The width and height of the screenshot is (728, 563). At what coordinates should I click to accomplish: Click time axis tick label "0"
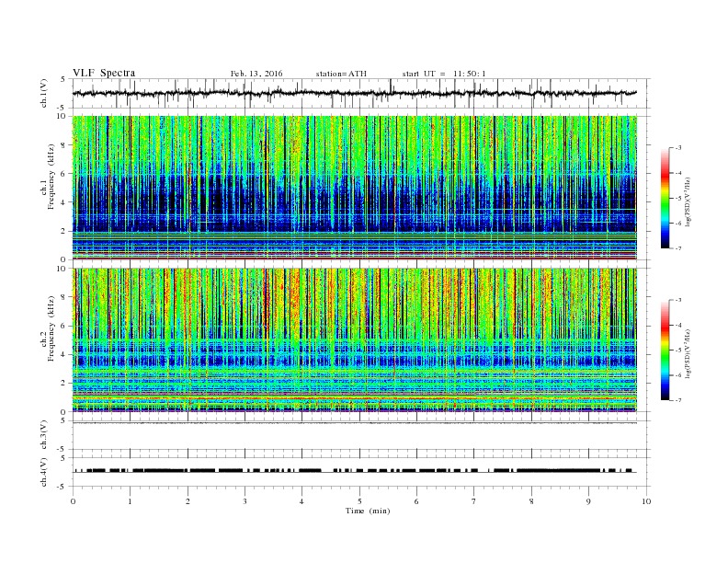coord(73,501)
